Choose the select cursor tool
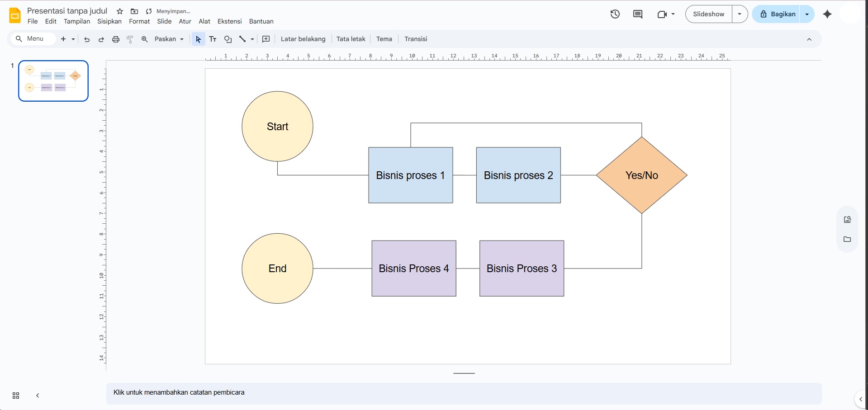868x410 pixels. click(x=198, y=39)
